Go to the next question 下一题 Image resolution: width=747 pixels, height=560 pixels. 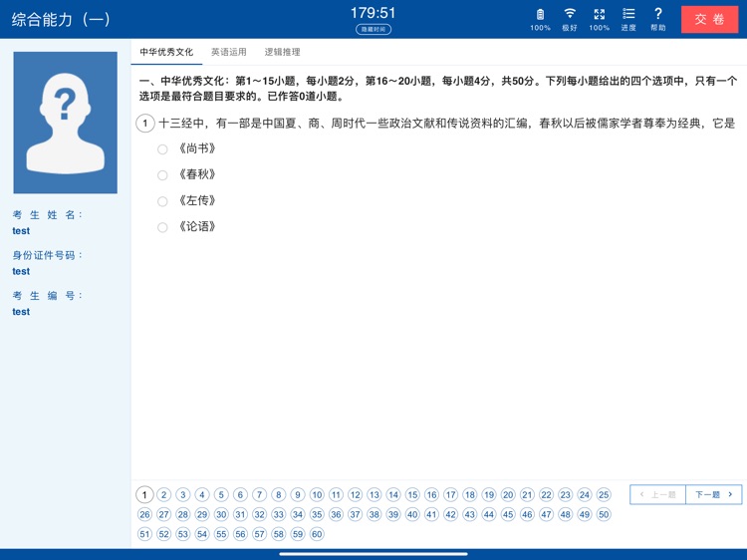(714, 494)
